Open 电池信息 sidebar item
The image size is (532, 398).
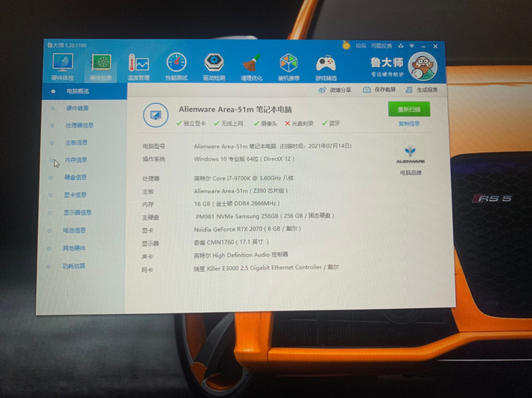click(75, 230)
